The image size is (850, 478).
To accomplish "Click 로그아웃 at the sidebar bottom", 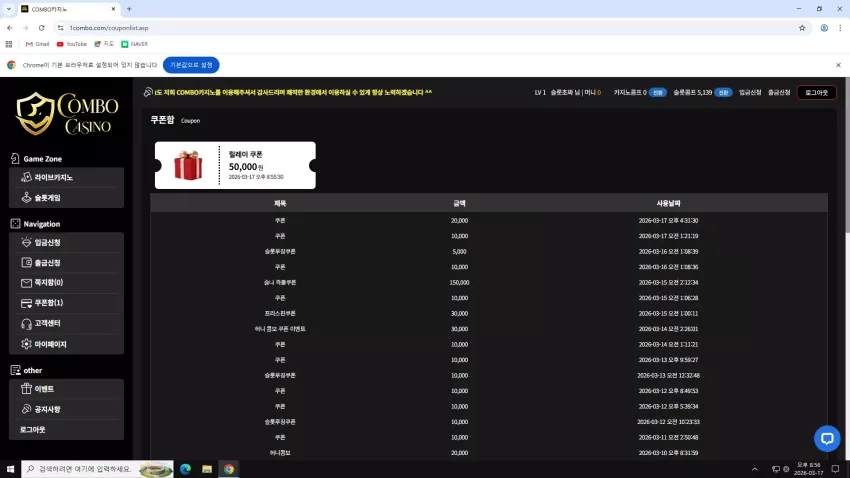I will (x=33, y=430).
